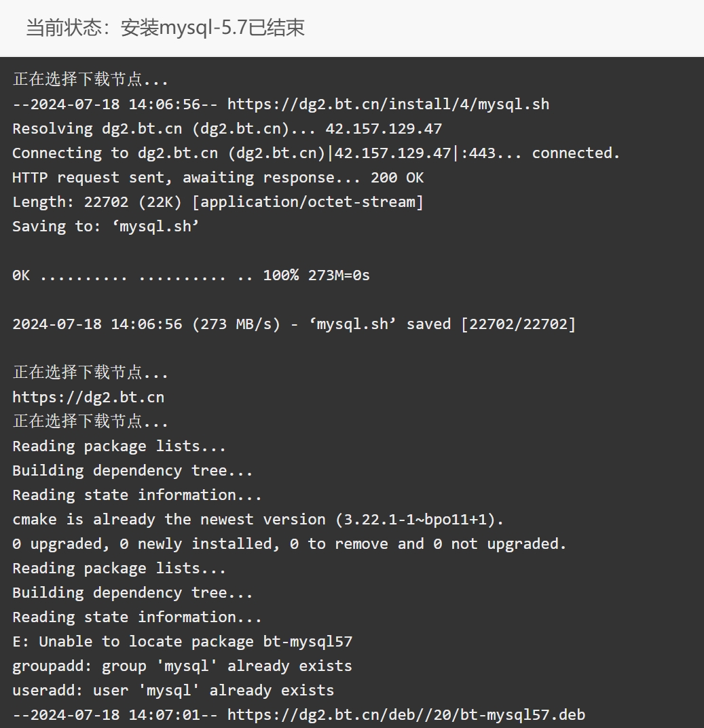Click the second Building dependency tree line
Viewport: 704px width, 728px height.
click(132, 592)
